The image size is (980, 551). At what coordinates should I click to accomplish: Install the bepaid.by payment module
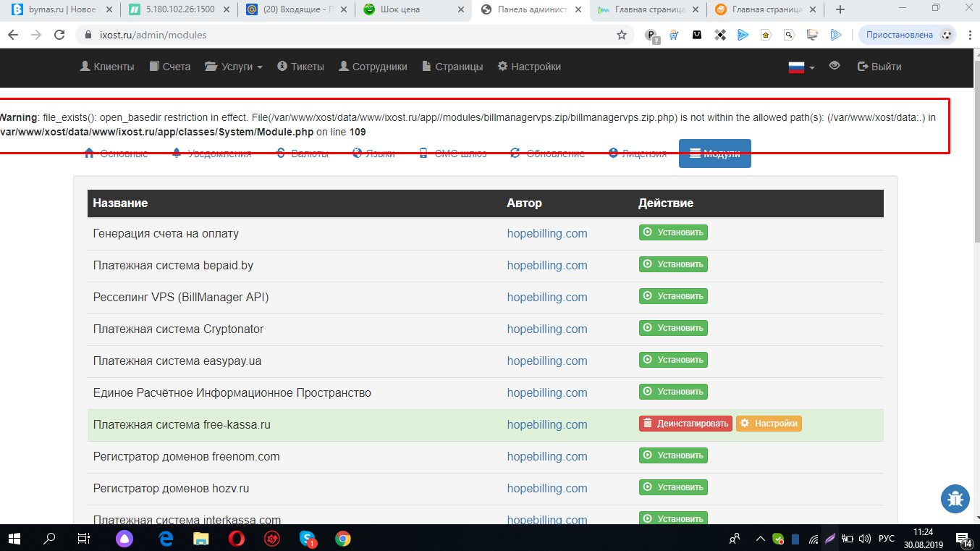(673, 264)
